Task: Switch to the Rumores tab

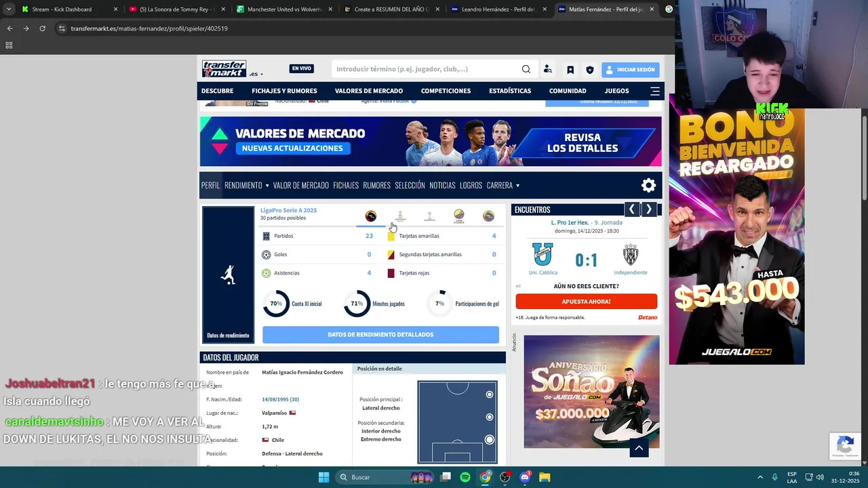Action: pos(376,185)
